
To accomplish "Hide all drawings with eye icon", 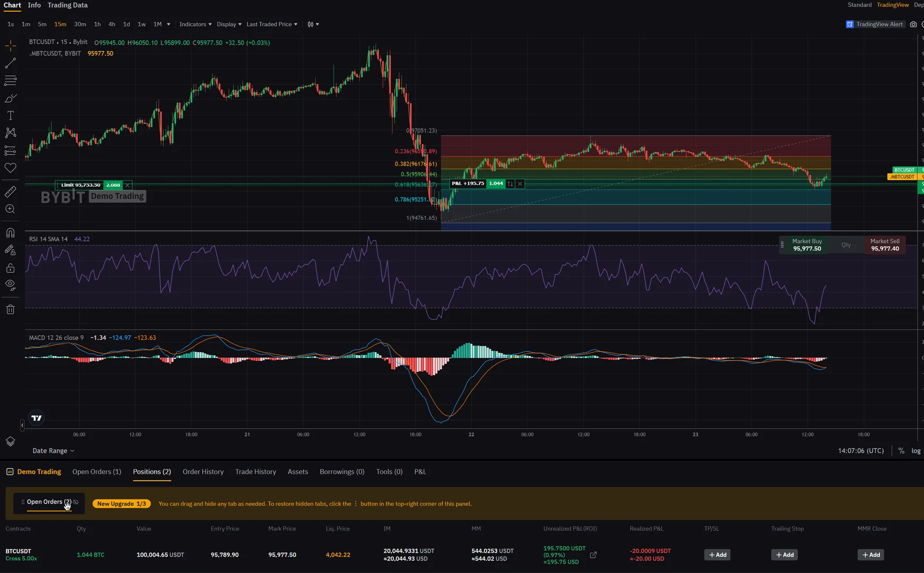I will (x=10, y=285).
